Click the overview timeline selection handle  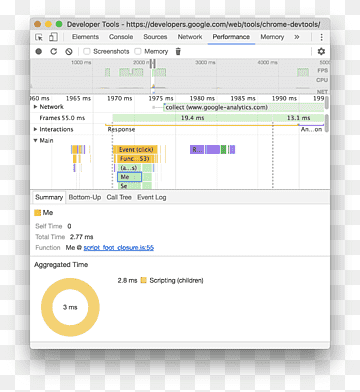coord(153,63)
